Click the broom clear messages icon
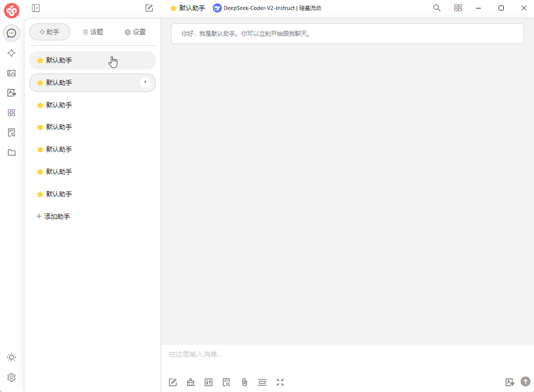 tap(190, 382)
